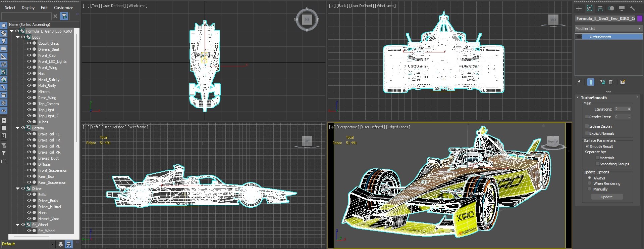The width and height of the screenshot is (644, 249).
Task: Switch to Sort by Hierarchy icon
Action: click(x=69, y=244)
